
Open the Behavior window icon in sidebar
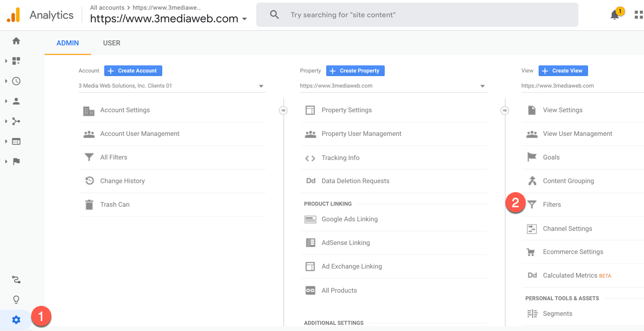point(16,141)
